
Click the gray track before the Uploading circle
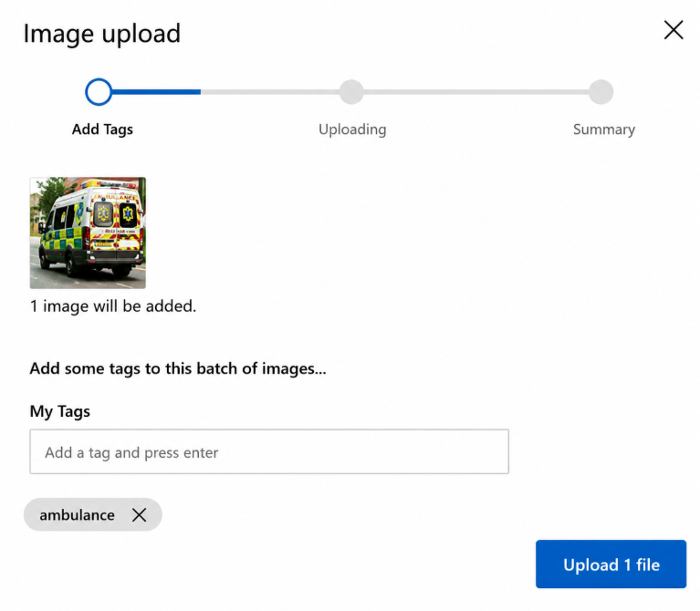tap(270, 92)
